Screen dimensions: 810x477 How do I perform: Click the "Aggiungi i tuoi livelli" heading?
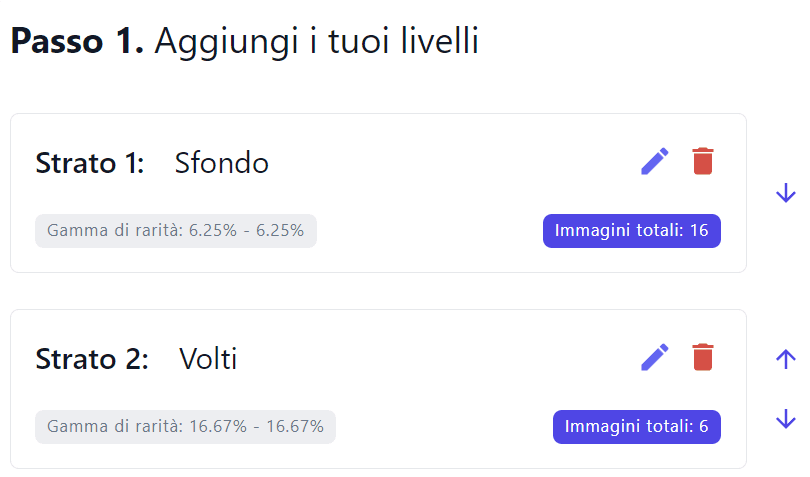tap(317, 40)
